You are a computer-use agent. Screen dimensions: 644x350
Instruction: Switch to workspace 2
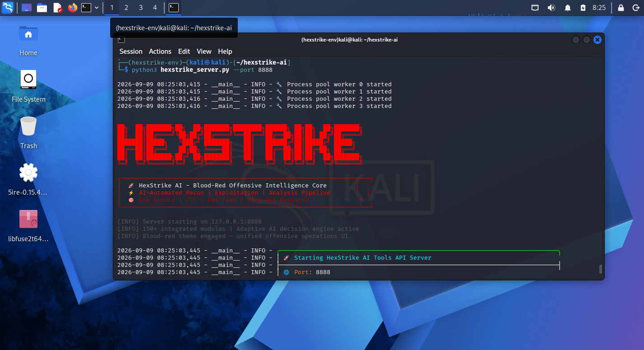pyautogui.click(x=126, y=7)
